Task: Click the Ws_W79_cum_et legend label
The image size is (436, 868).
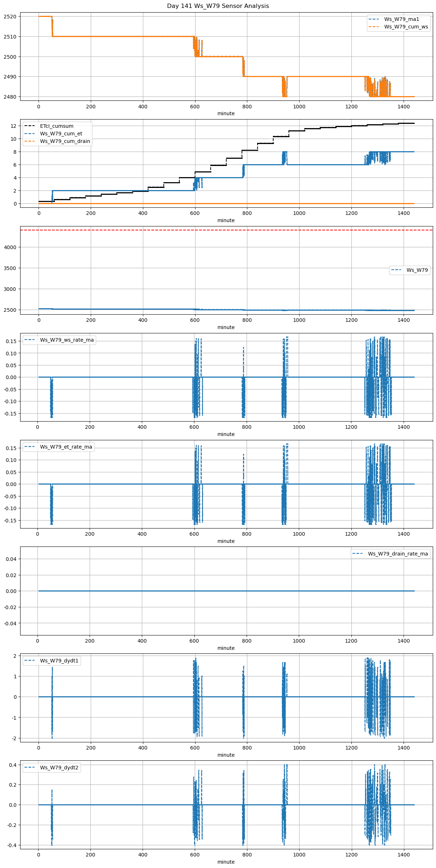Action: tap(61, 134)
